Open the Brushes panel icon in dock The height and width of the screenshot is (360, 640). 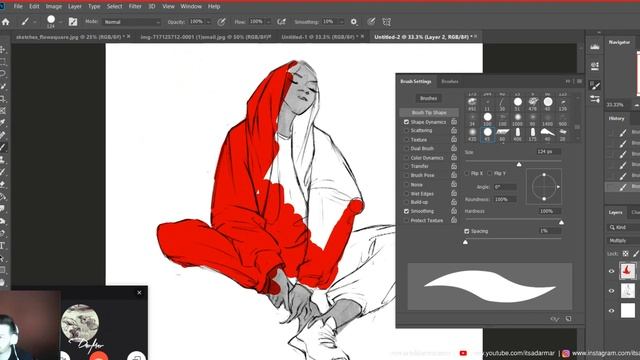[x=595, y=99]
